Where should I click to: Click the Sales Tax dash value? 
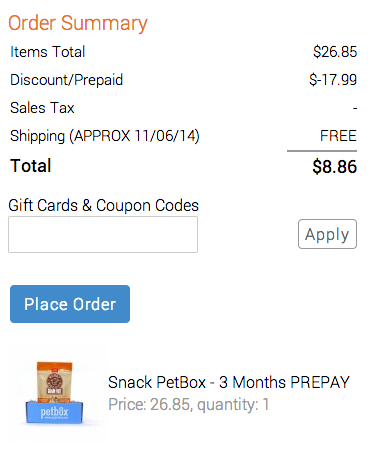(355, 108)
